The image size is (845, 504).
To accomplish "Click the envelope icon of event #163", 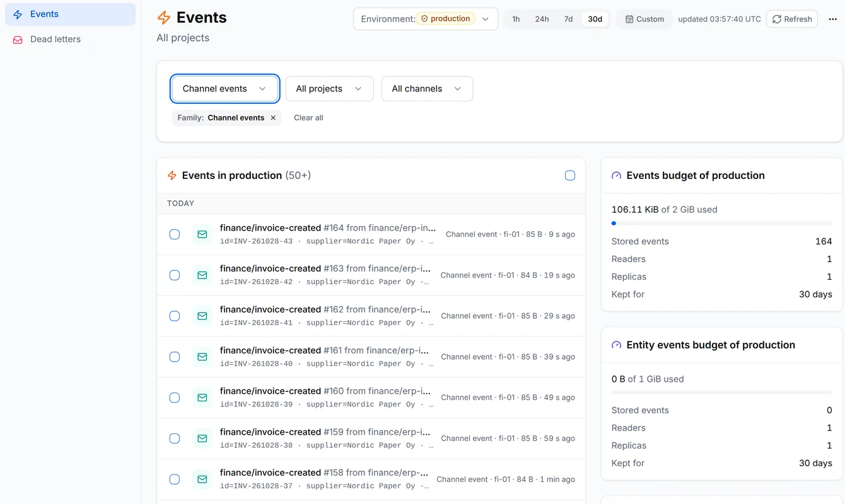I will click(x=202, y=275).
